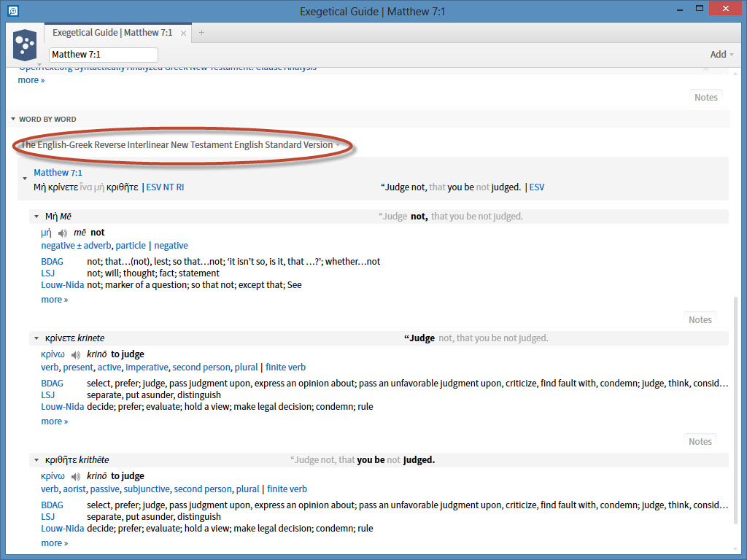
Task: Click 'more »' under the μή entry
Action: [54, 300]
